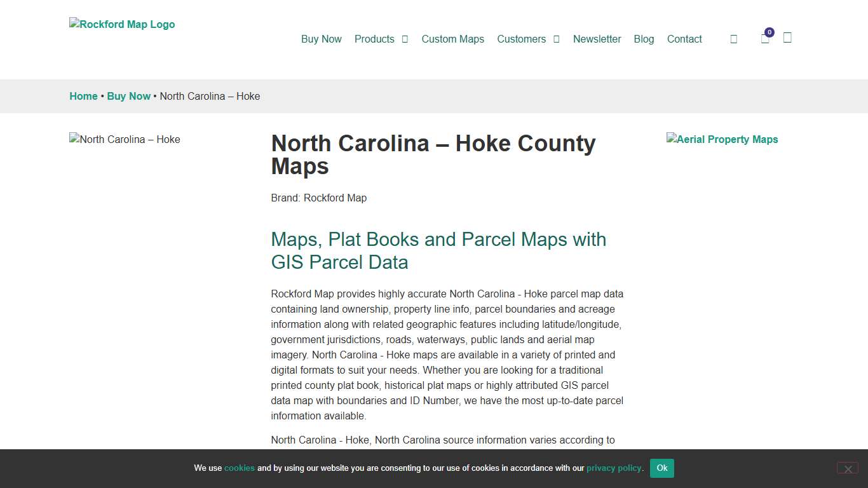Open the account icon in header
868x488 pixels.
click(x=787, y=39)
